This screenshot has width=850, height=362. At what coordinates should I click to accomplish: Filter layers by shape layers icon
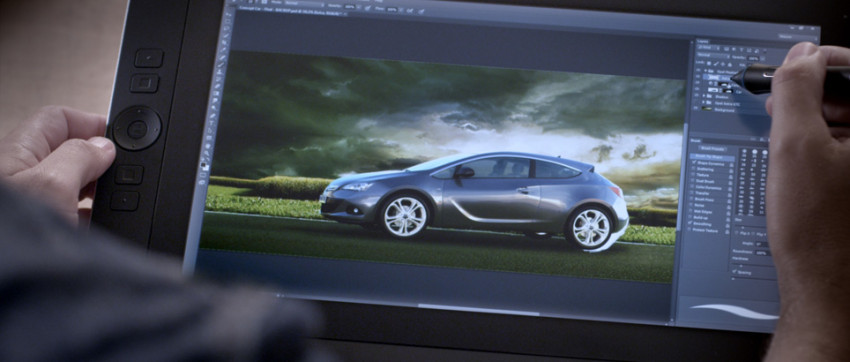(x=749, y=50)
